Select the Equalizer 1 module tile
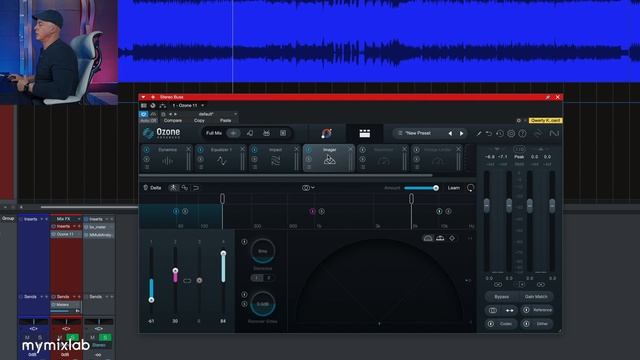The width and height of the screenshot is (640, 360). [221, 158]
